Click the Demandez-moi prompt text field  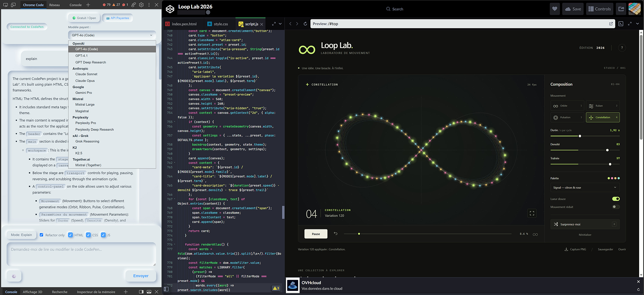(x=81, y=254)
